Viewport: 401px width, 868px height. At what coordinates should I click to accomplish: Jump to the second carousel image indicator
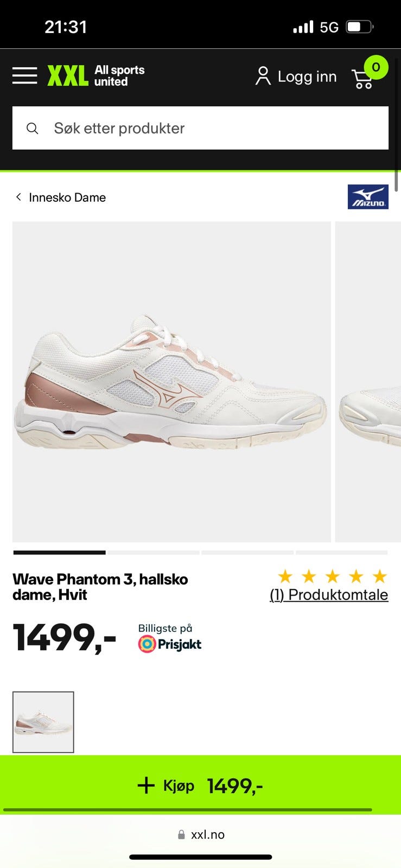(154, 553)
